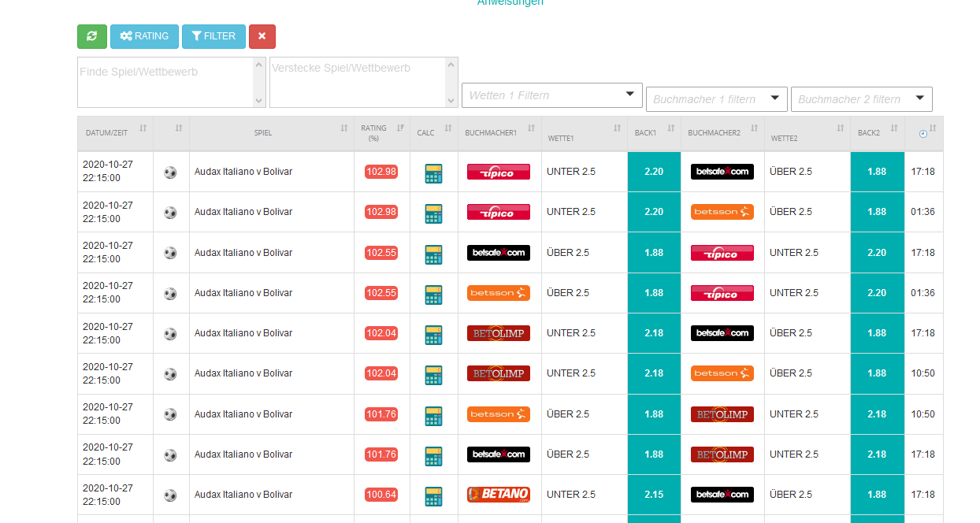The image size is (980, 523).
Task: Click the 2.20 Back1 odds in first row
Action: [x=654, y=172]
